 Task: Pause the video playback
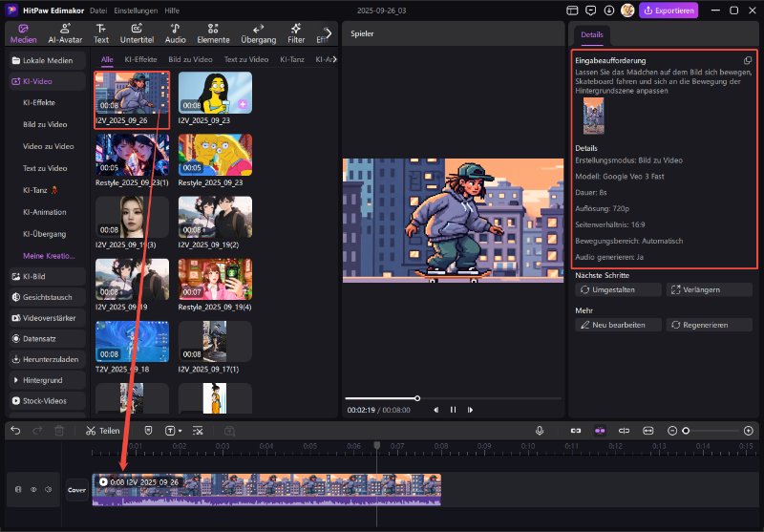click(453, 410)
